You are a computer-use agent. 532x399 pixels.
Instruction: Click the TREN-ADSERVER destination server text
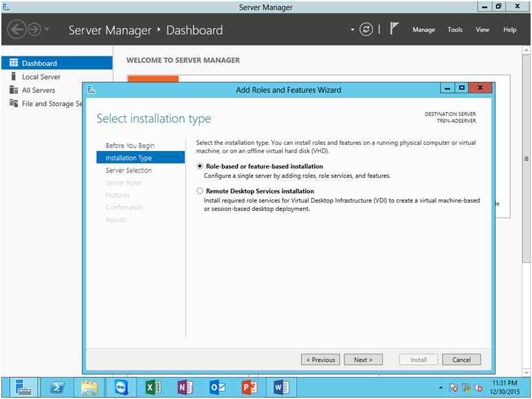pyautogui.click(x=456, y=121)
